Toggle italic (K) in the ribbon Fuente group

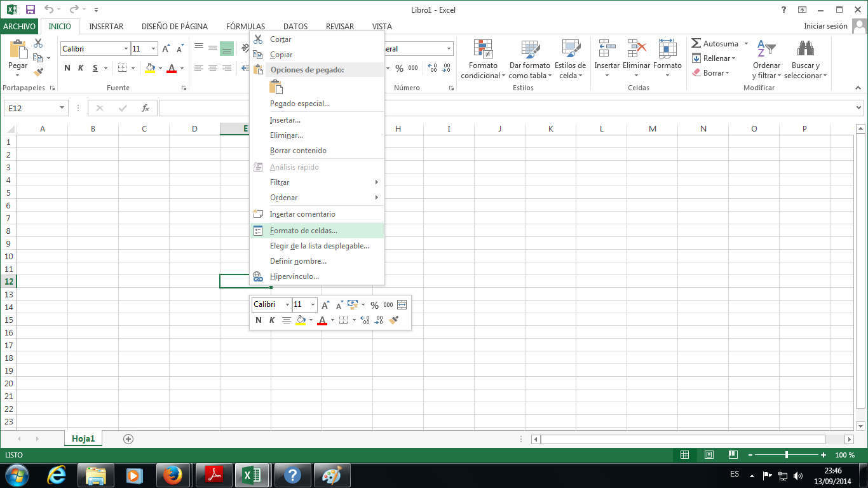tap(81, 68)
